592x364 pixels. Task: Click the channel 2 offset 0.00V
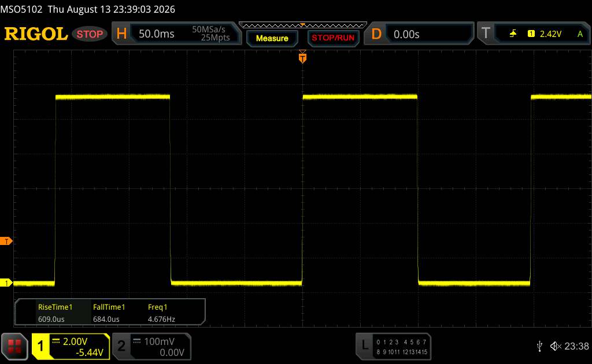click(x=172, y=352)
